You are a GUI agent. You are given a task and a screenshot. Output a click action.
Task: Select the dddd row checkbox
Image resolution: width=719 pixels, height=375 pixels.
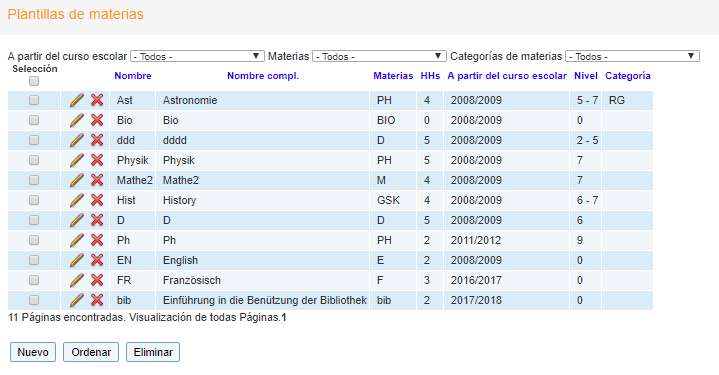coord(34,140)
